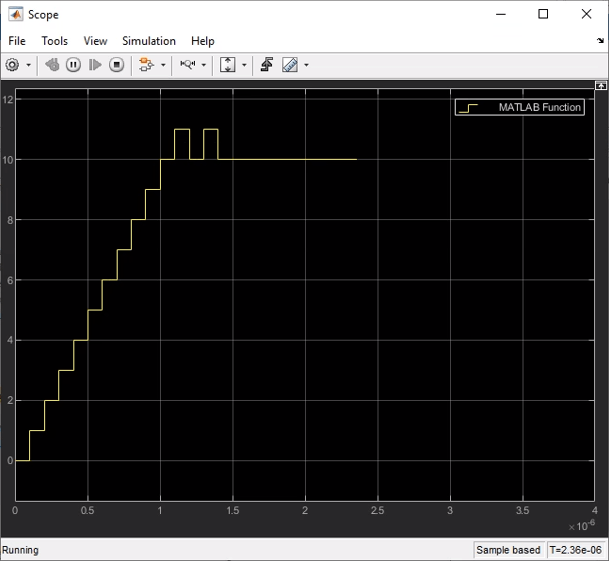Stop the simulation
This screenshot has width=609, height=561.
(116, 65)
